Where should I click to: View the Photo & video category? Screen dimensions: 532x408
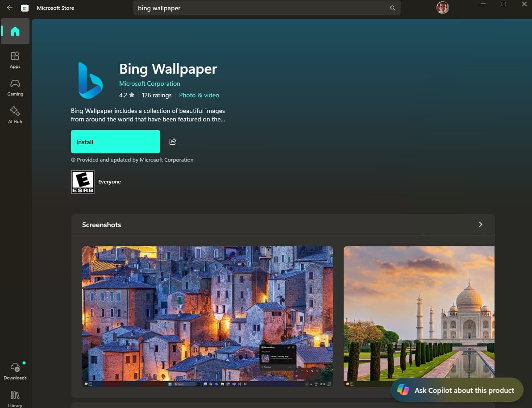click(199, 95)
